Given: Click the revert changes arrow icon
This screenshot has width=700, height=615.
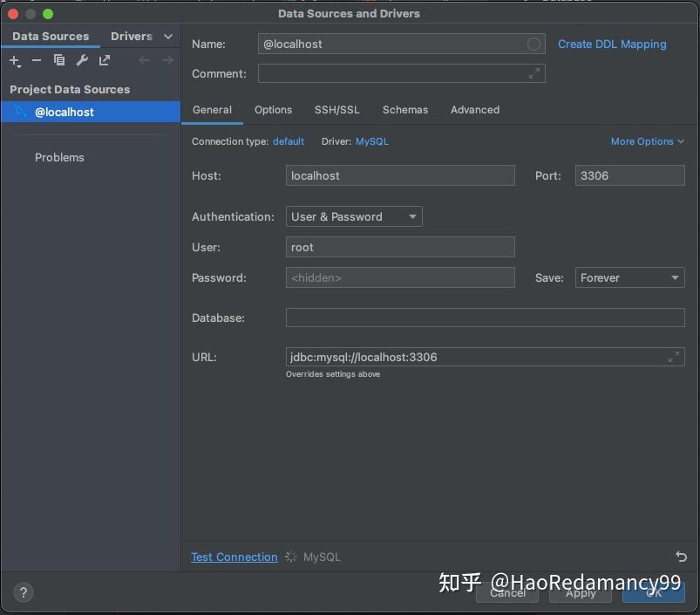Looking at the screenshot, I should (681, 557).
